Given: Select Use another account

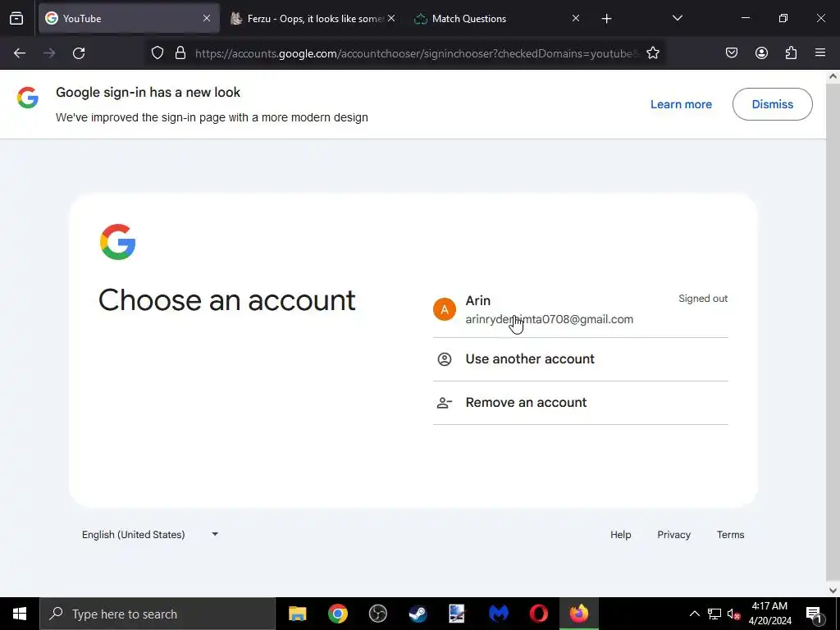Looking at the screenshot, I should pos(580,359).
